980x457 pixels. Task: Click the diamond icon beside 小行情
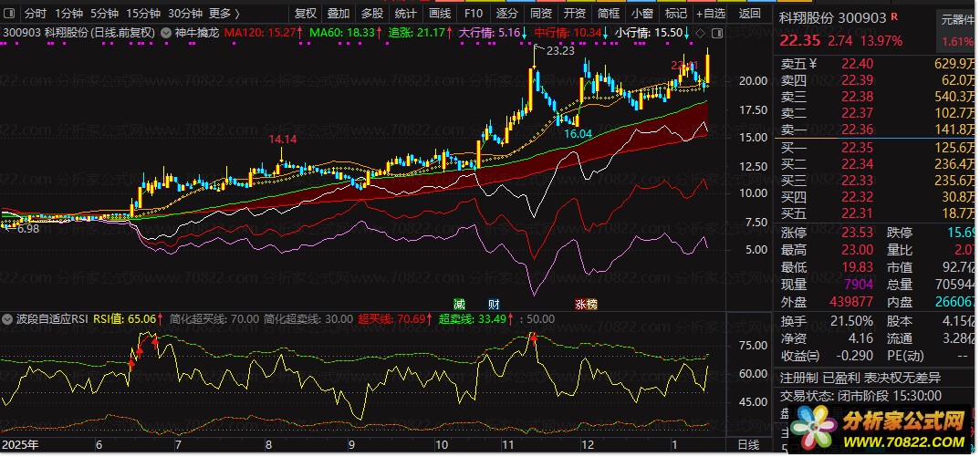(700, 33)
